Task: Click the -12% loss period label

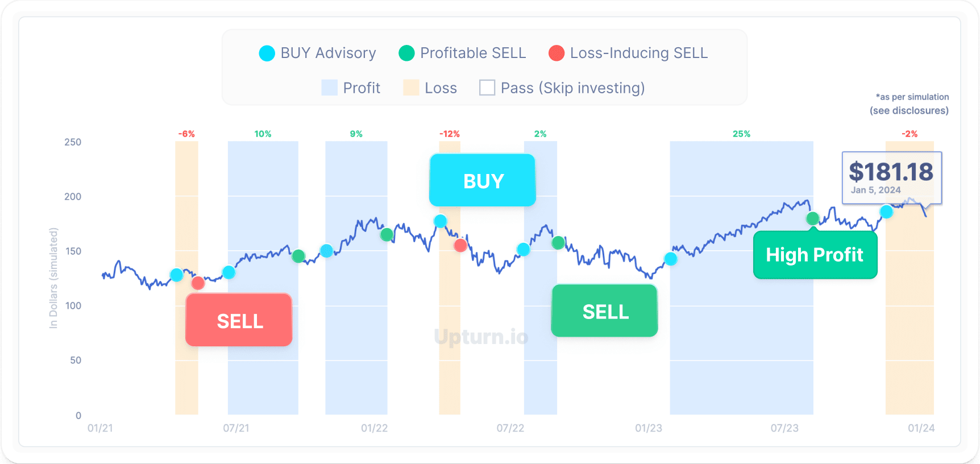Action: coord(449,134)
